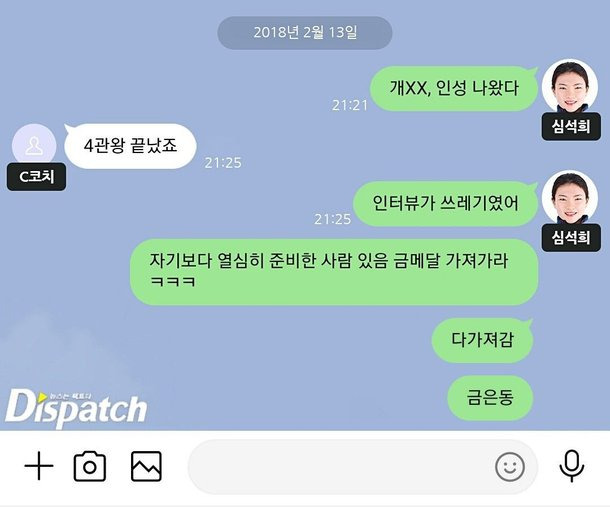Image resolution: width=610 pixels, height=507 pixels.
Task: Select the long '자기보다 열심히 준비한' message
Action: coord(334,272)
